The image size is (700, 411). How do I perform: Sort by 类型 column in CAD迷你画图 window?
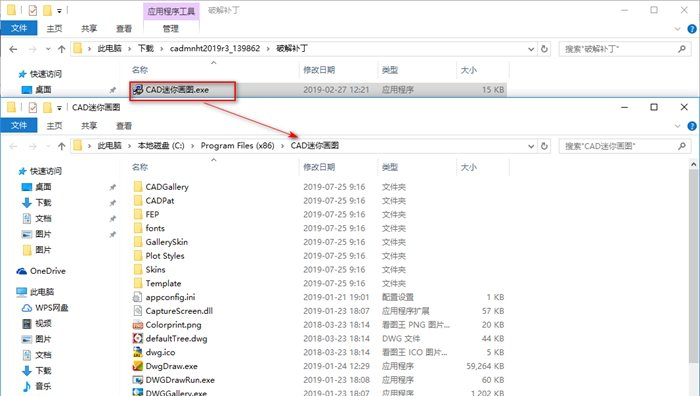[390, 167]
